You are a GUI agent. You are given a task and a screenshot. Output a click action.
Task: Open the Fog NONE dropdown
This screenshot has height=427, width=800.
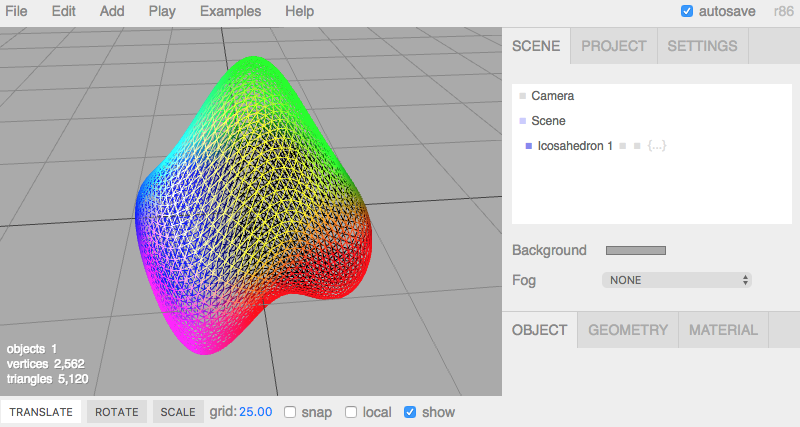click(x=677, y=280)
